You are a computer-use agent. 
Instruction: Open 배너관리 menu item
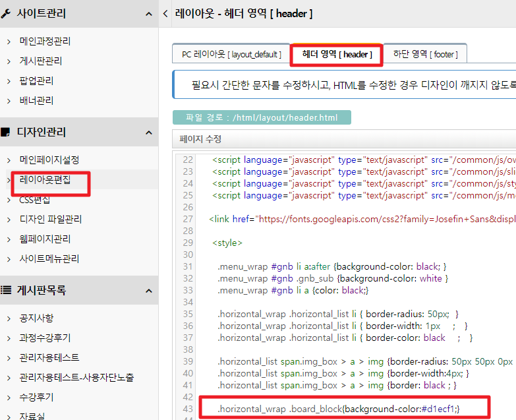point(36,101)
